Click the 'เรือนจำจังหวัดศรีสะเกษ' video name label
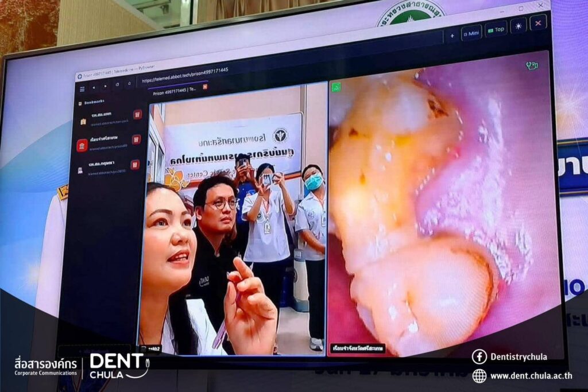The height and width of the screenshot is (392, 588). pyautogui.click(x=358, y=348)
